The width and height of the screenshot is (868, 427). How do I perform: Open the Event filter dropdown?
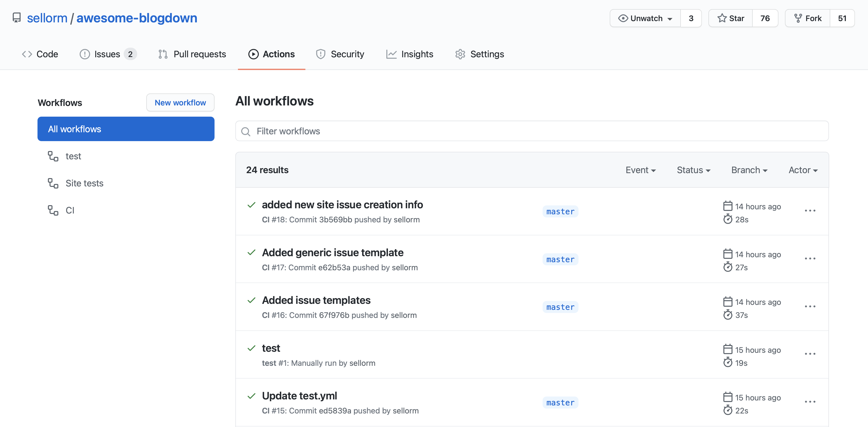pos(640,170)
